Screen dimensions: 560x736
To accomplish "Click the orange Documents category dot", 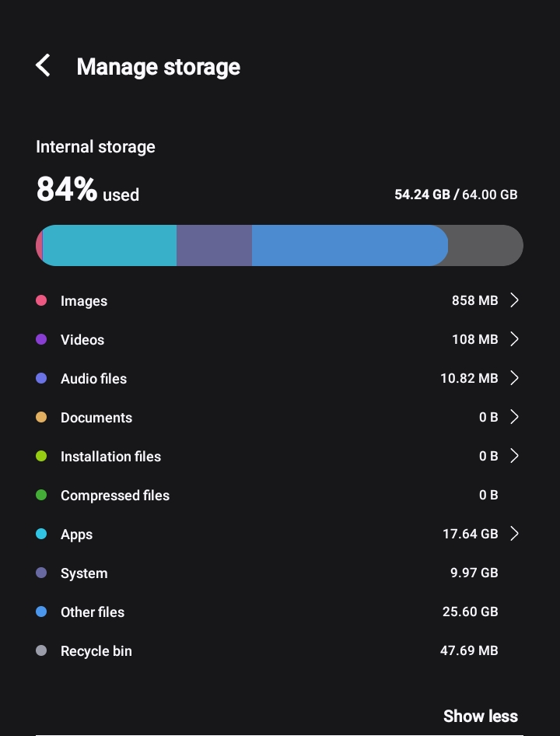I will [x=41, y=417].
